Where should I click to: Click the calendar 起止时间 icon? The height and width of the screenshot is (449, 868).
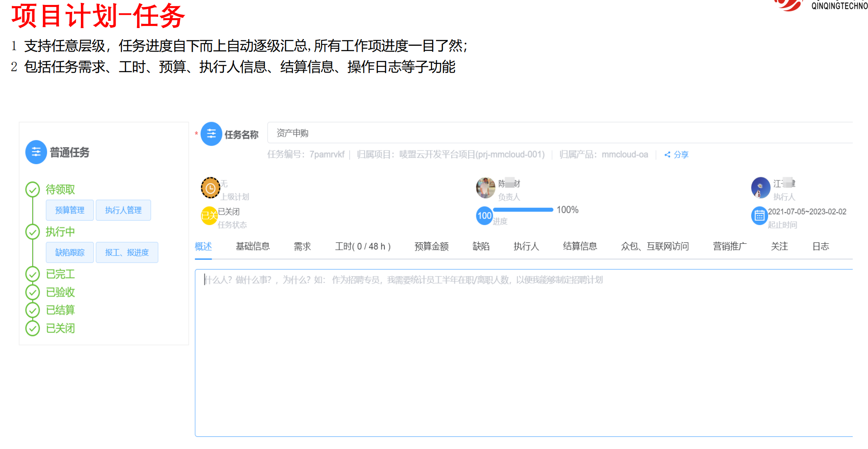[759, 216]
